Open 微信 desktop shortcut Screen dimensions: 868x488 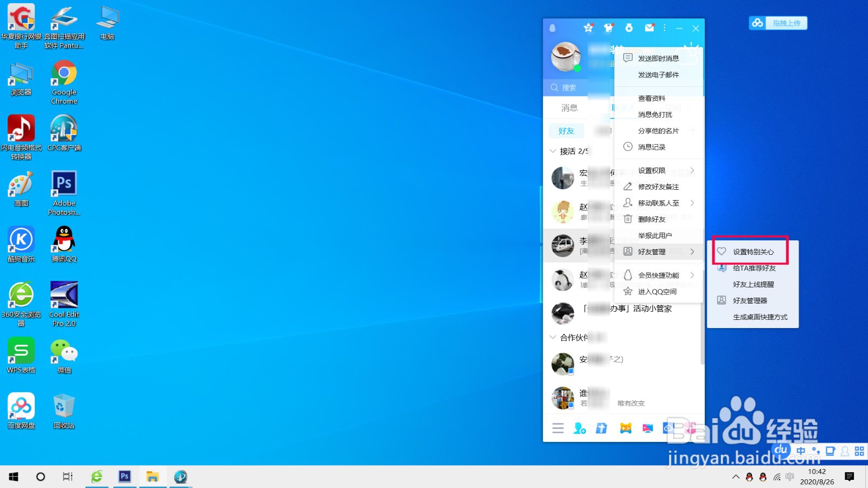[x=64, y=356]
